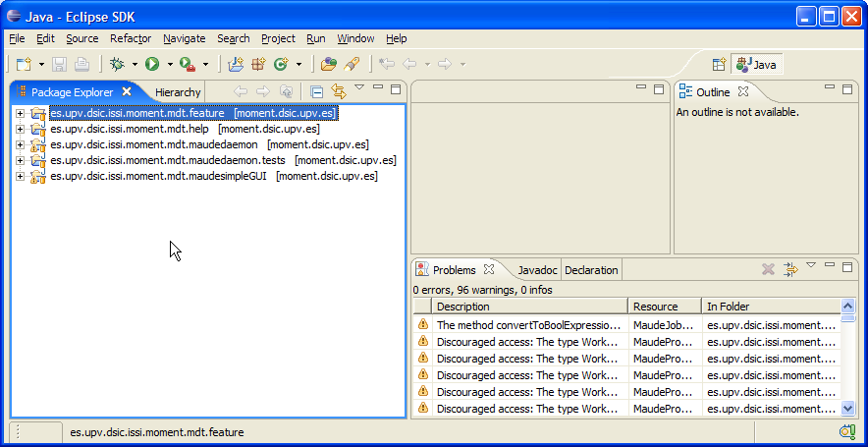Click the Print toolbar icon
This screenshot has width=868, height=447.
coord(81,64)
